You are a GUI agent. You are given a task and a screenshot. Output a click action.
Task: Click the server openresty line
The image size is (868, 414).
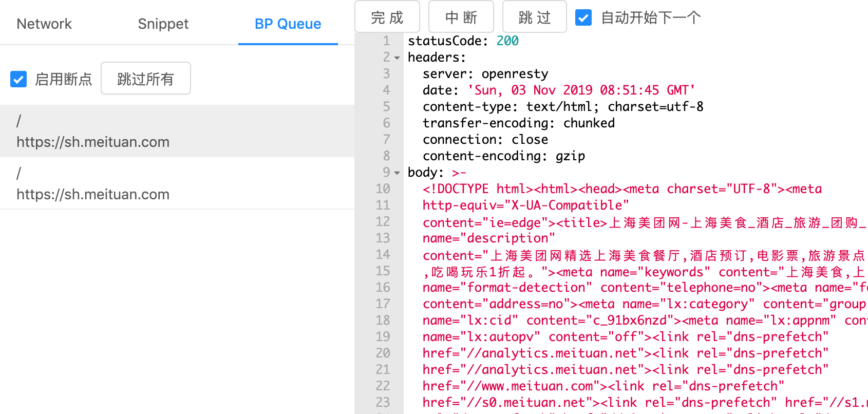tap(485, 74)
